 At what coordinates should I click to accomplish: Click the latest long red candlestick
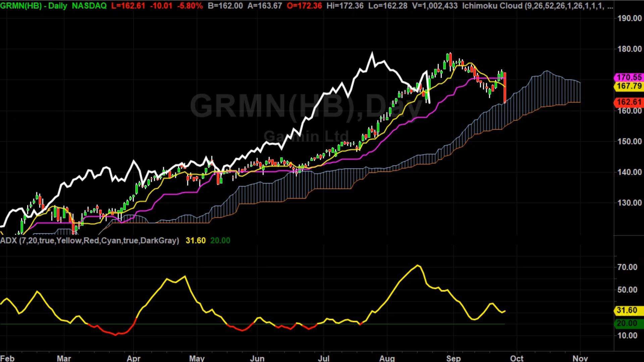coord(505,87)
